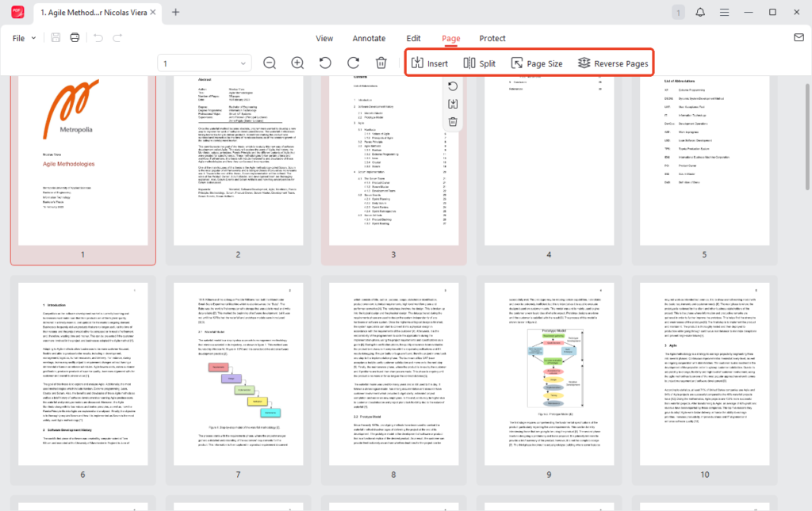Rotate pages counterclockwise using toolbar icon
This screenshot has height=511, width=812.
(x=325, y=63)
